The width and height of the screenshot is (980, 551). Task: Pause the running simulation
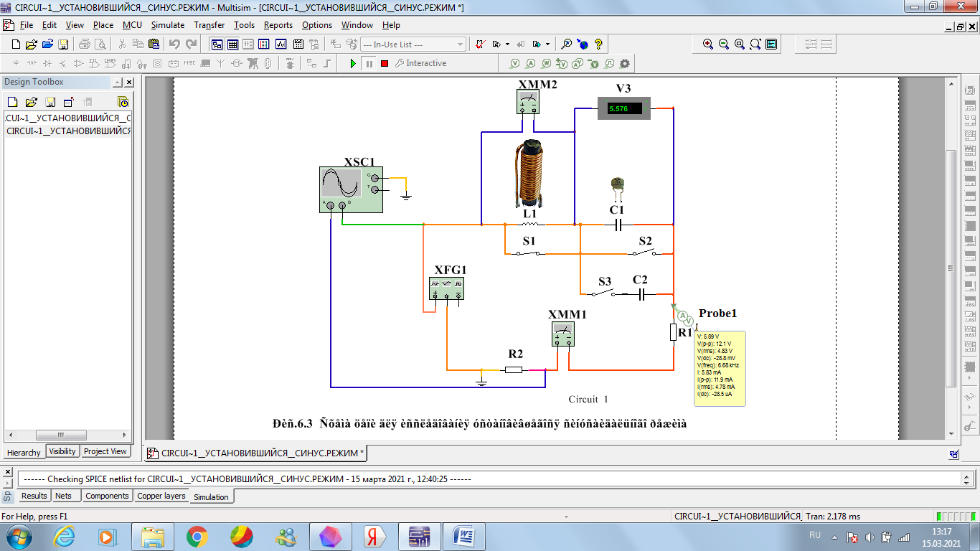pos(369,63)
